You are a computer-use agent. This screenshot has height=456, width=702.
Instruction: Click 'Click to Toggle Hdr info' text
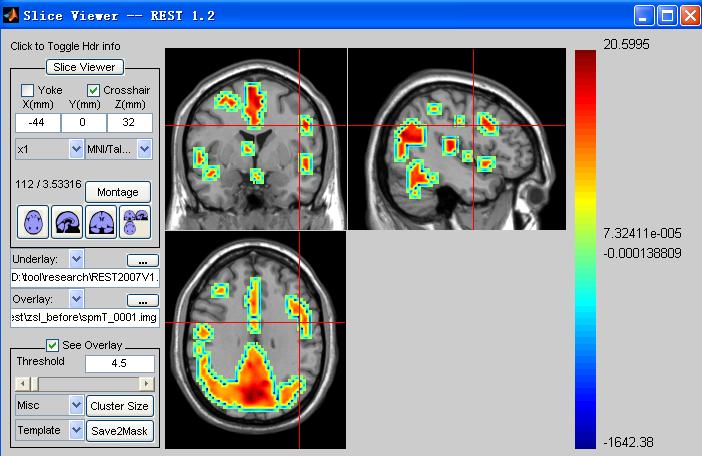(65, 47)
